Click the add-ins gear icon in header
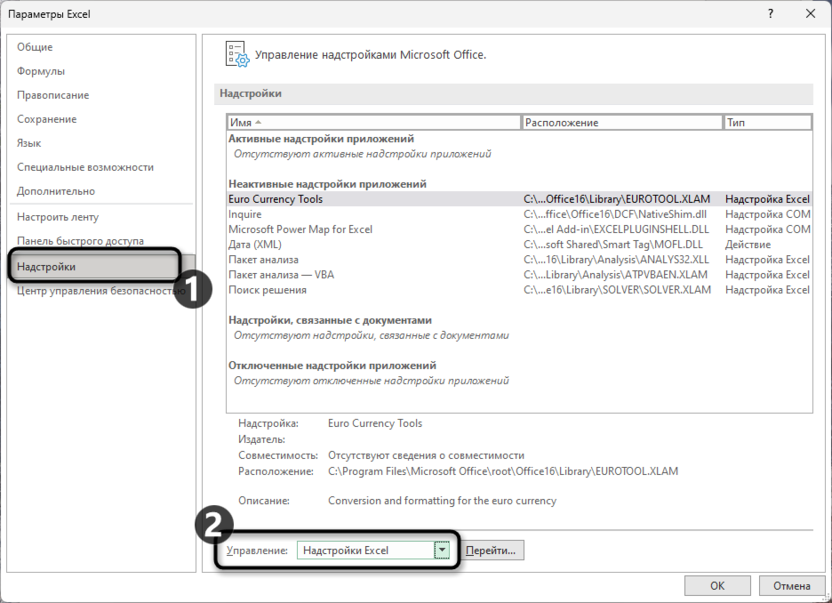The height and width of the screenshot is (603, 832). (236, 54)
